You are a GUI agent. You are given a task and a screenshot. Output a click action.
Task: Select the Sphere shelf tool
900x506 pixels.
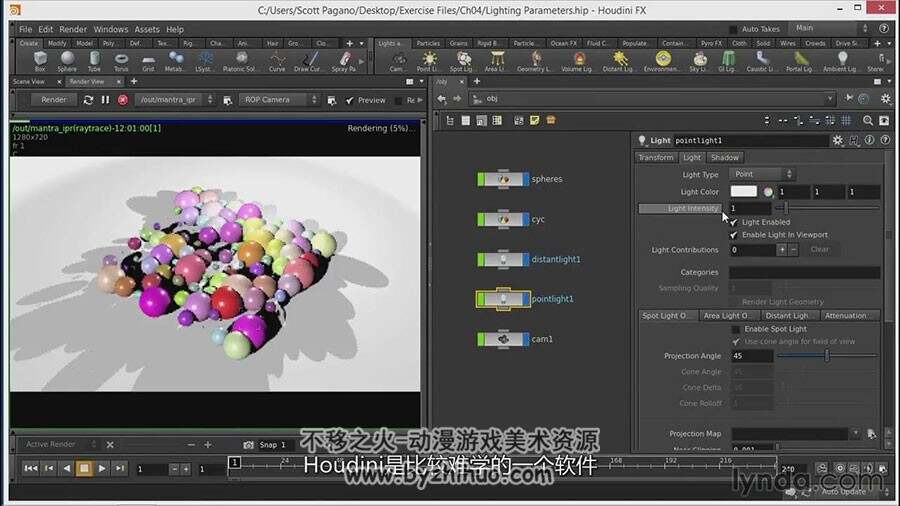pos(67,61)
